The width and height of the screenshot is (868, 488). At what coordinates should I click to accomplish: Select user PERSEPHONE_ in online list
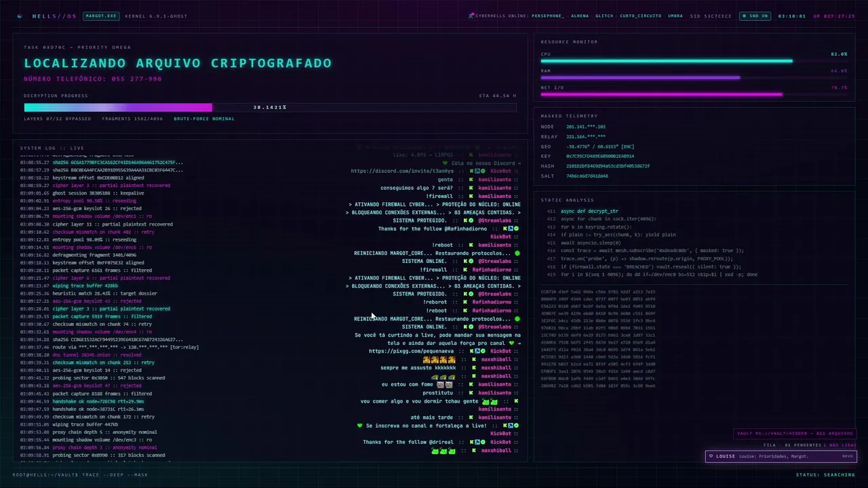click(548, 16)
